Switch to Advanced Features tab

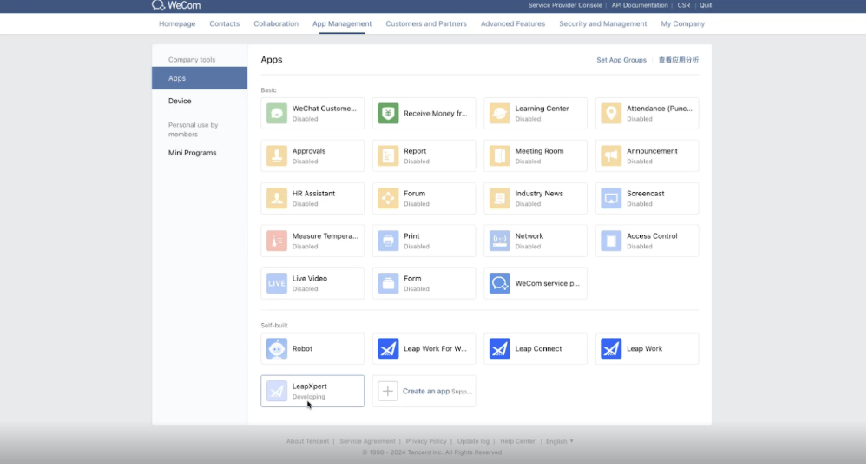(x=513, y=23)
